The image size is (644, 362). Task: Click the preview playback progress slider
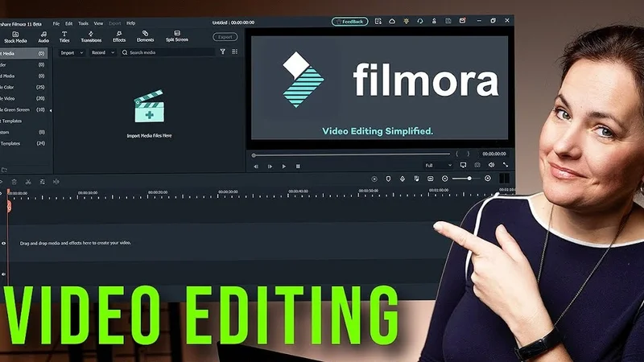click(x=351, y=154)
